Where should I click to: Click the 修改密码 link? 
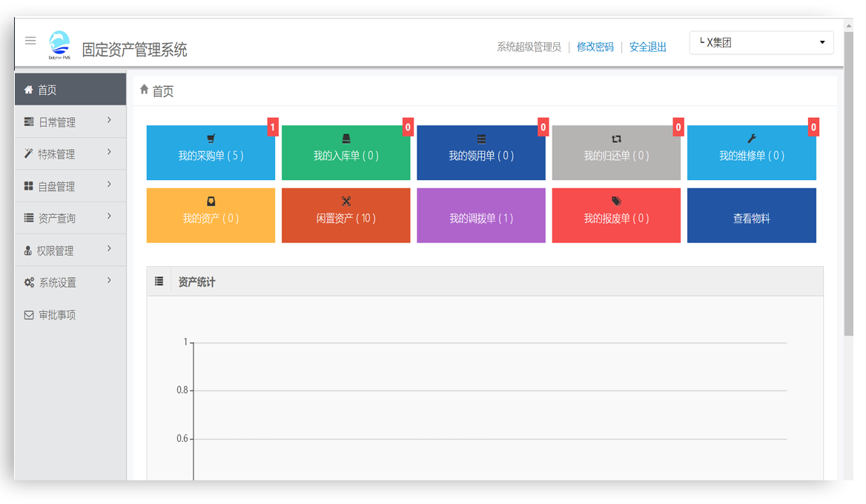(x=595, y=47)
